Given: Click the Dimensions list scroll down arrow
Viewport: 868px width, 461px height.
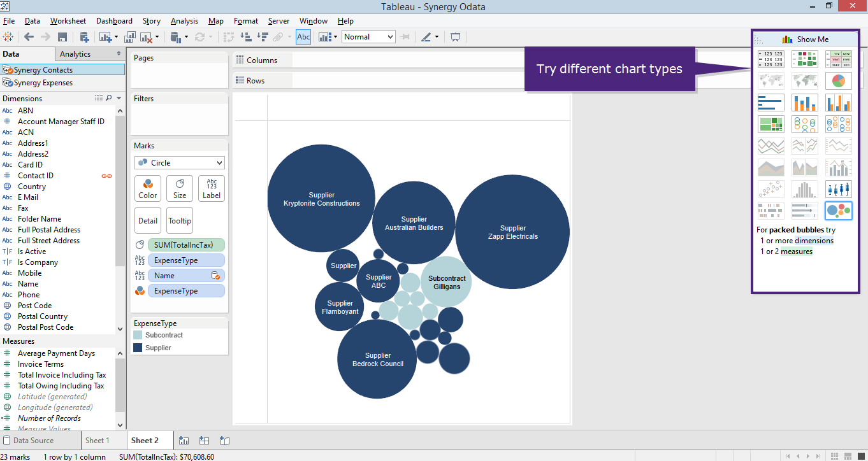Looking at the screenshot, I should point(120,329).
